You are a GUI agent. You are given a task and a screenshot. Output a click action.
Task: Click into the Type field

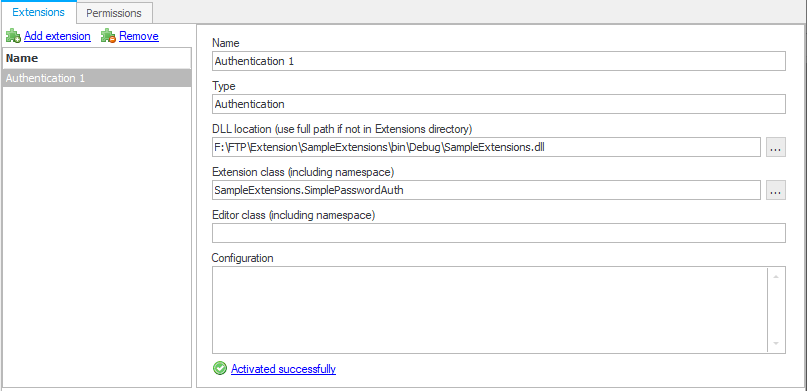tap(499, 104)
